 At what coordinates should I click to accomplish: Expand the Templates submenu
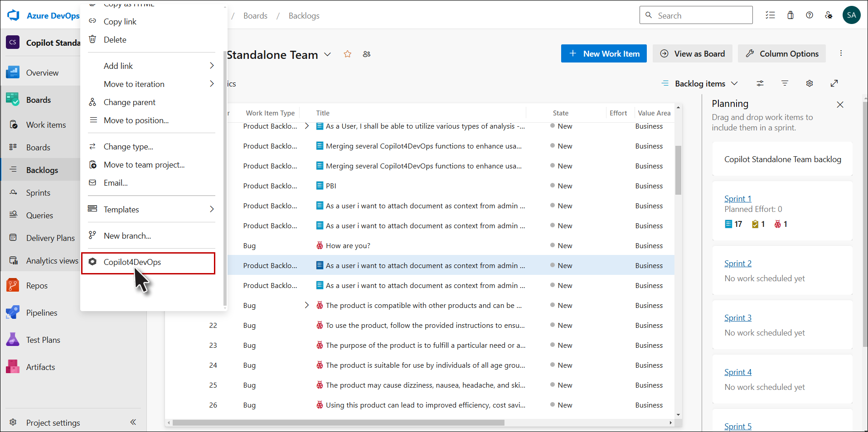click(x=212, y=209)
